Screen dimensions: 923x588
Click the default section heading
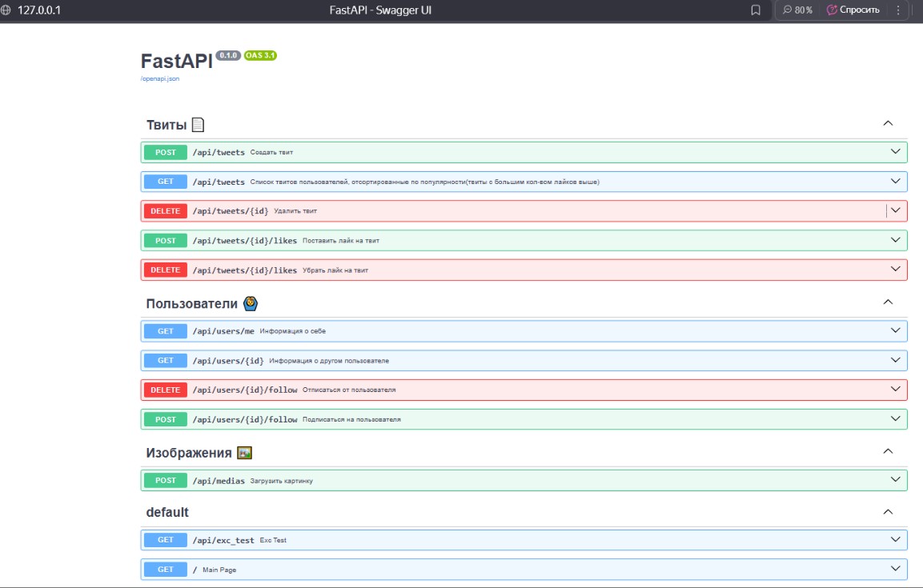pyautogui.click(x=167, y=512)
